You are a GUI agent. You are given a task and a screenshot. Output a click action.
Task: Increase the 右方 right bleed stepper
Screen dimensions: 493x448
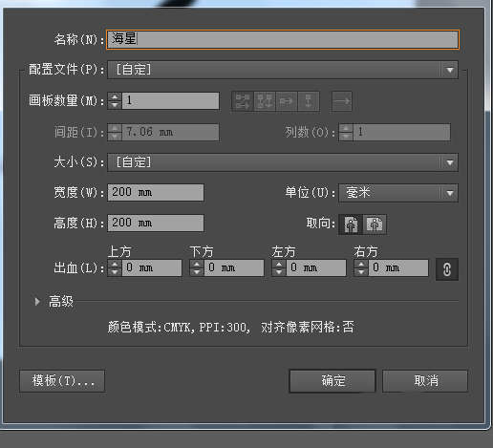[361, 264]
